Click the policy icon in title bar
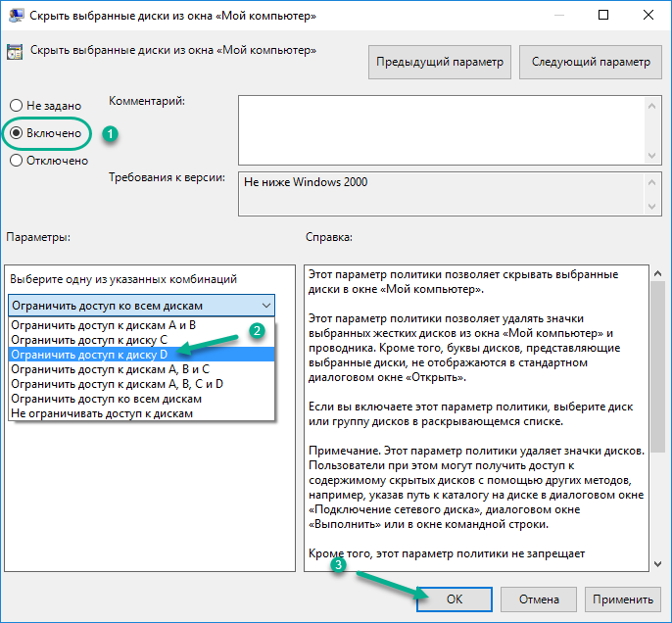The image size is (672, 623). (x=16, y=16)
